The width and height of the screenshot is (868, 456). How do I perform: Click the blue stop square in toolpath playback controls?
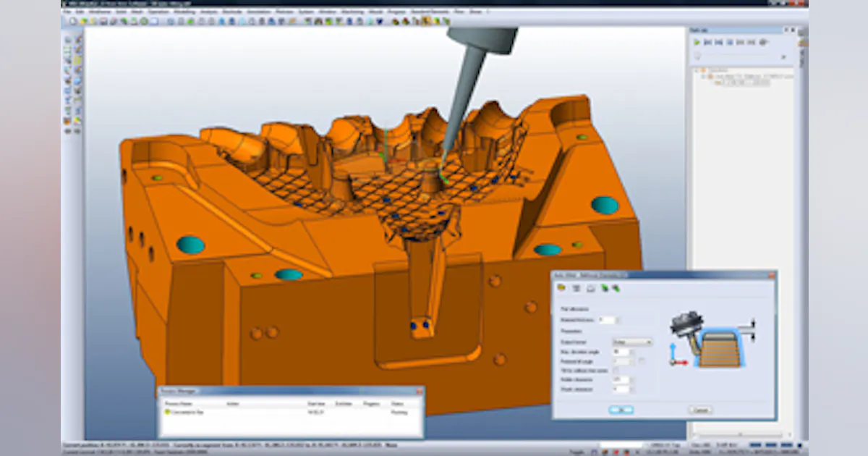coord(730,43)
